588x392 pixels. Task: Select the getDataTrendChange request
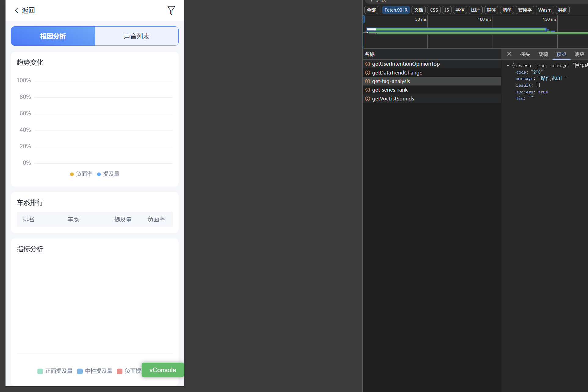point(397,73)
